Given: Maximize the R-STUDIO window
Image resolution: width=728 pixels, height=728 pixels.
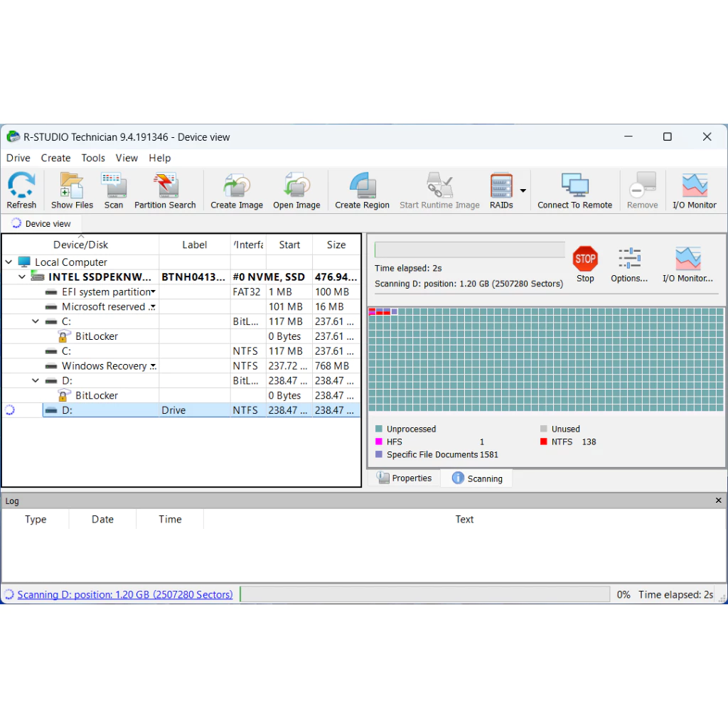Looking at the screenshot, I should tap(667, 136).
